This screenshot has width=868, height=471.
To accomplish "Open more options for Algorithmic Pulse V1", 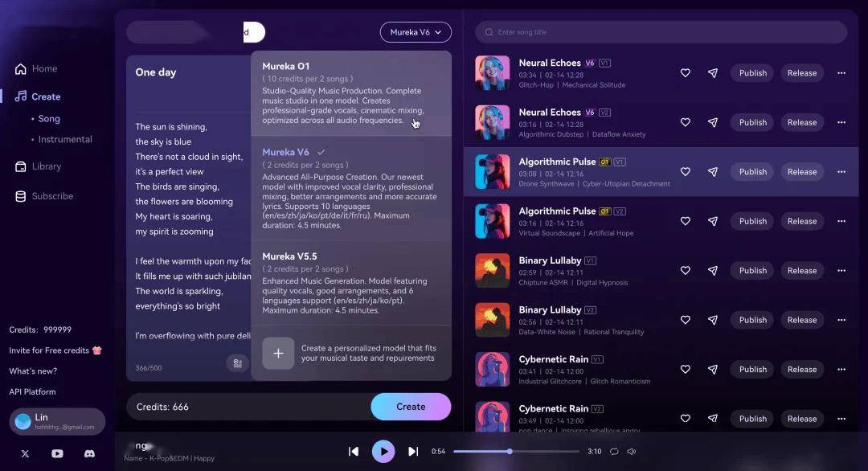I will [841, 171].
